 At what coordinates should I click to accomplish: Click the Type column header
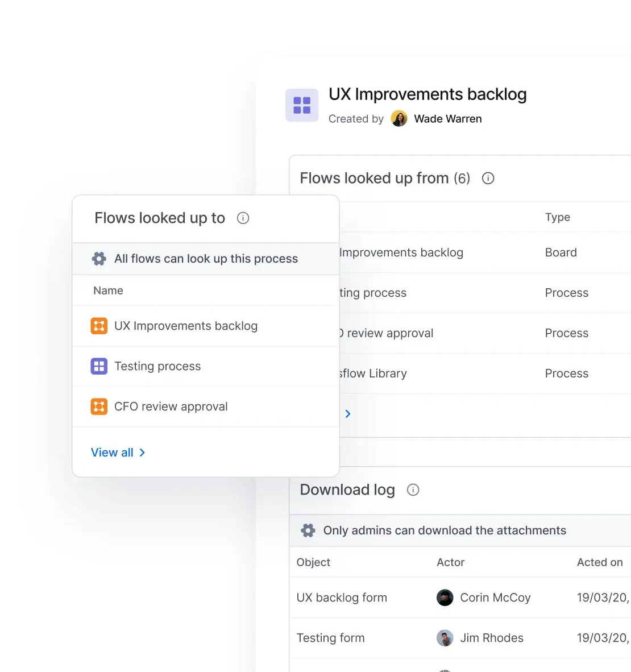(557, 217)
